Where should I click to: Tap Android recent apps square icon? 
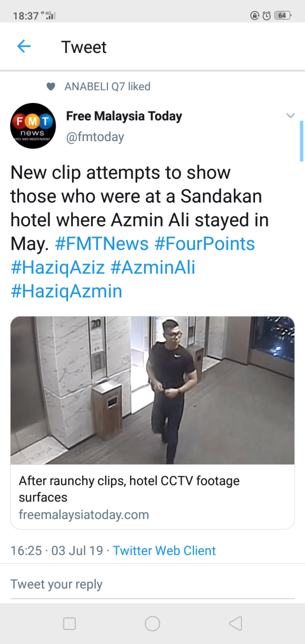tap(70, 624)
